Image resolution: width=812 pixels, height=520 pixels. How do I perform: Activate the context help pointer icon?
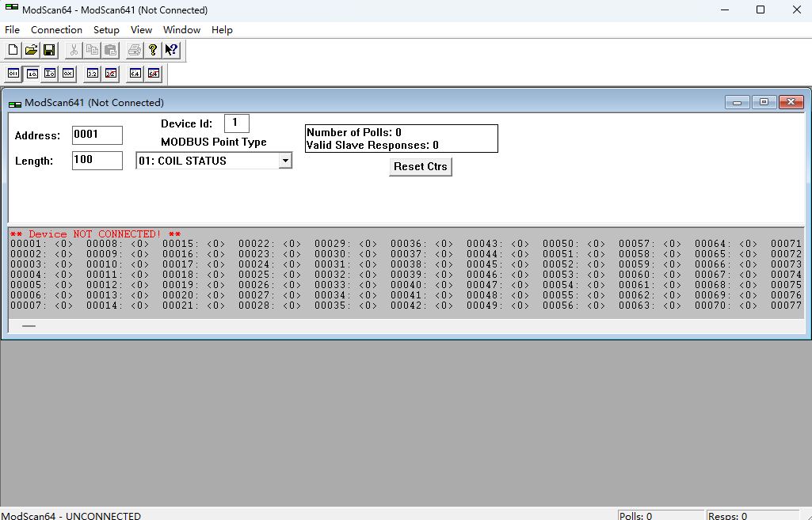pyautogui.click(x=171, y=51)
